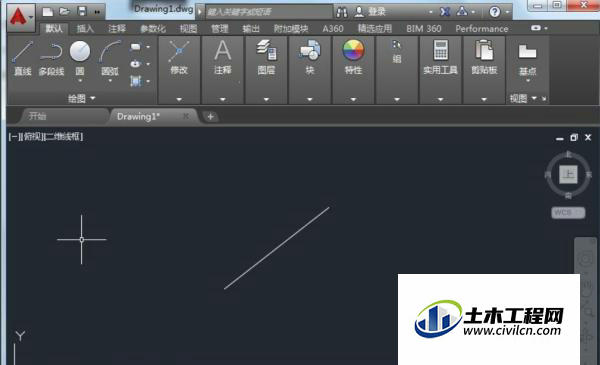
Task: Select the Rectangle draw tool icon
Action: tap(135, 47)
